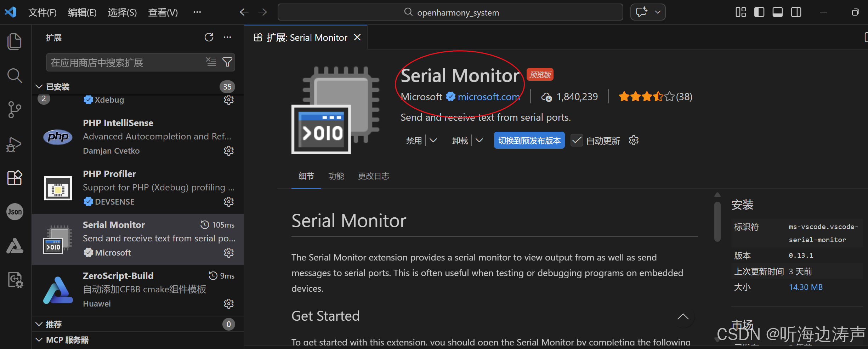Open the Search view in activity bar

pos(15,75)
